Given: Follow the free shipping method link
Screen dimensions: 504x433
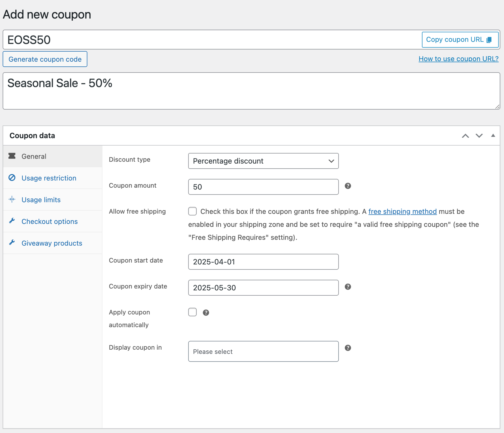Looking at the screenshot, I should 402,211.
